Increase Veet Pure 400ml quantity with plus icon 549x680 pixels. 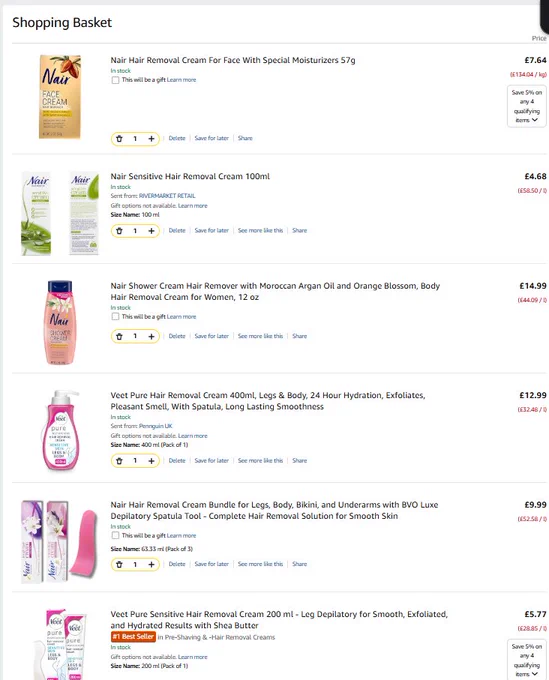[x=151, y=461]
